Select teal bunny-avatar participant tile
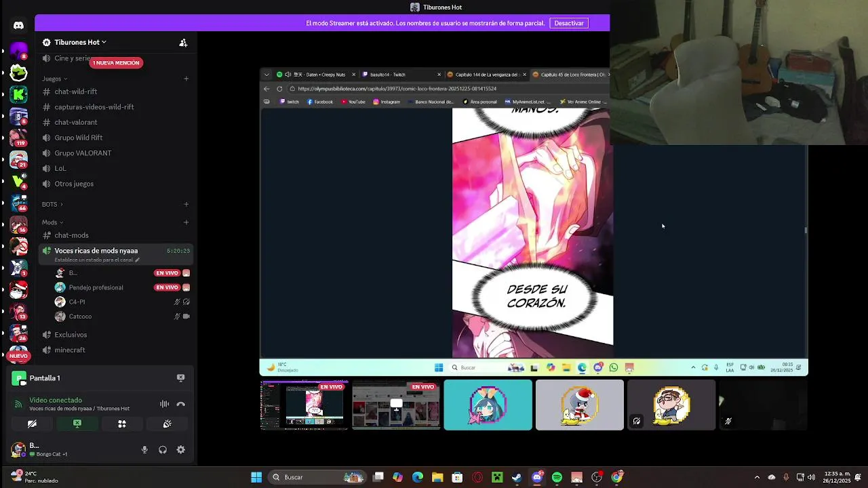868x488 pixels. [488, 405]
